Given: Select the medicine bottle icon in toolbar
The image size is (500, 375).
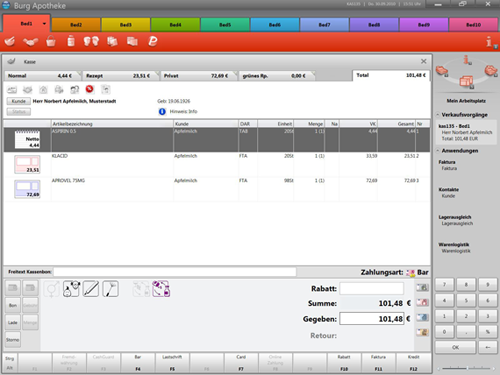Looking at the screenshot, I should coord(71,41).
